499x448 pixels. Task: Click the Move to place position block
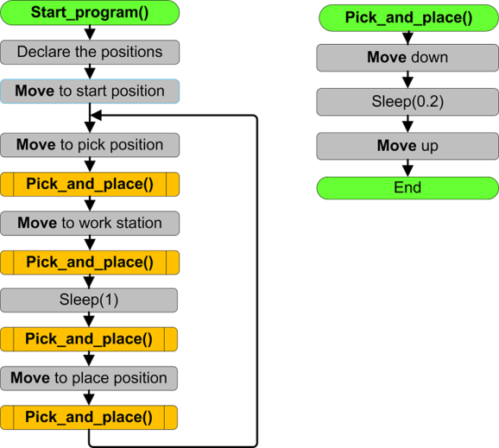tap(89, 378)
